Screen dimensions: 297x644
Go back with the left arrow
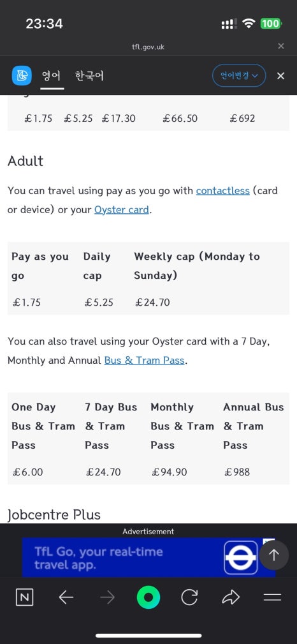66,597
